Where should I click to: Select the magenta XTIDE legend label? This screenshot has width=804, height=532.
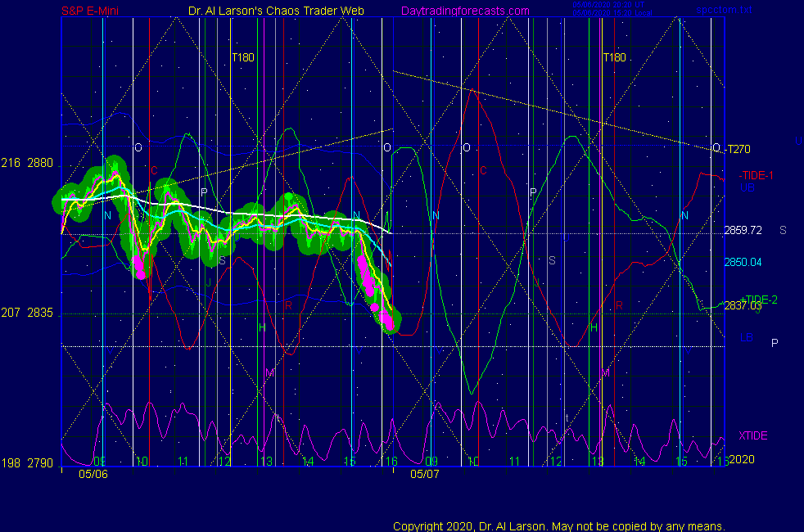pos(753,435)
